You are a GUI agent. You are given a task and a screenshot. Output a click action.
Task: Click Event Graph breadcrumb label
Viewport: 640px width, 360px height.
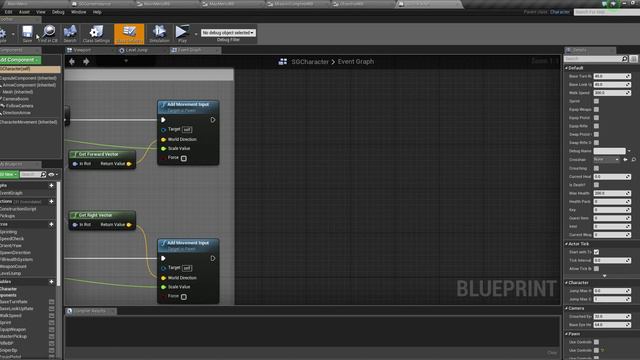(356, 62)
